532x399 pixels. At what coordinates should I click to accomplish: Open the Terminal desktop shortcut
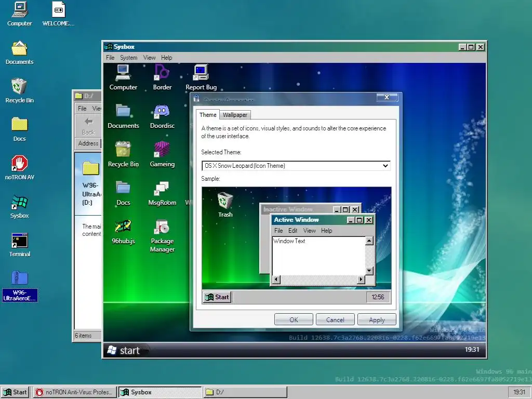19,245
